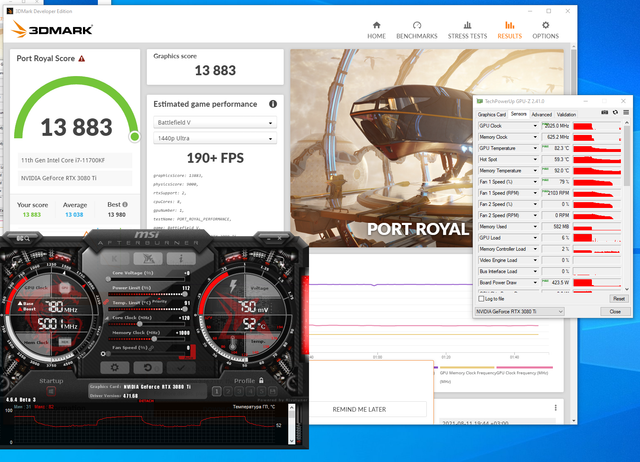Open the GPU Clock sensor dropdown in GPU-Z
640x462 pixels.
tap(508, 126)
